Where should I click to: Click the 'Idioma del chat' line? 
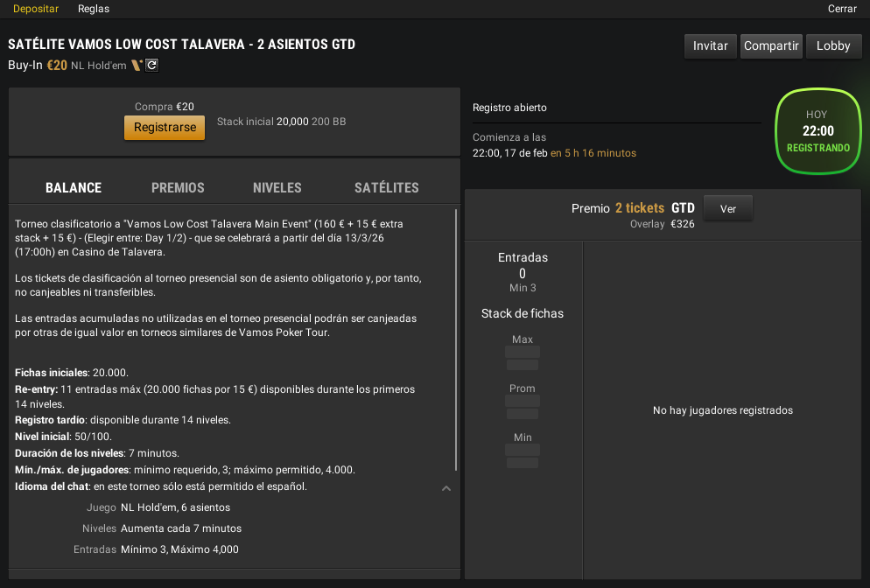coord(161,486)
